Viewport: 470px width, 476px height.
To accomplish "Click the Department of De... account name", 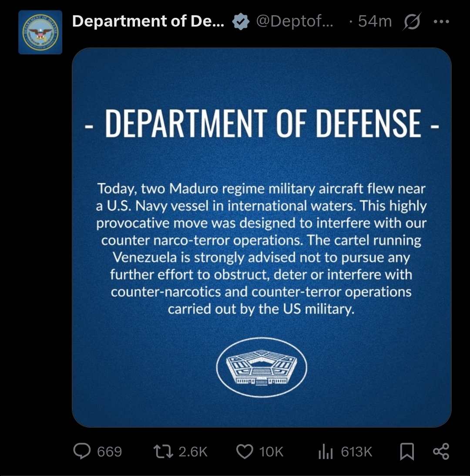I will tap(148, 21).
